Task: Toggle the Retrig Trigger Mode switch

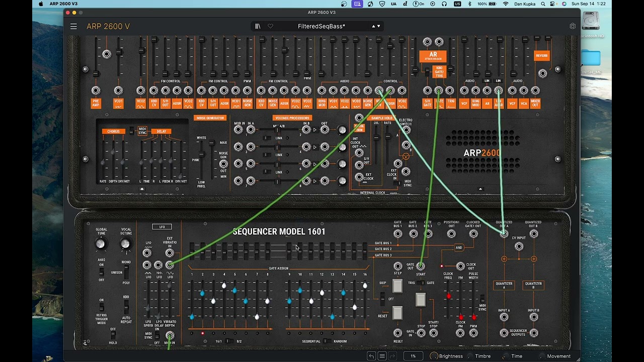Action: 102,307
